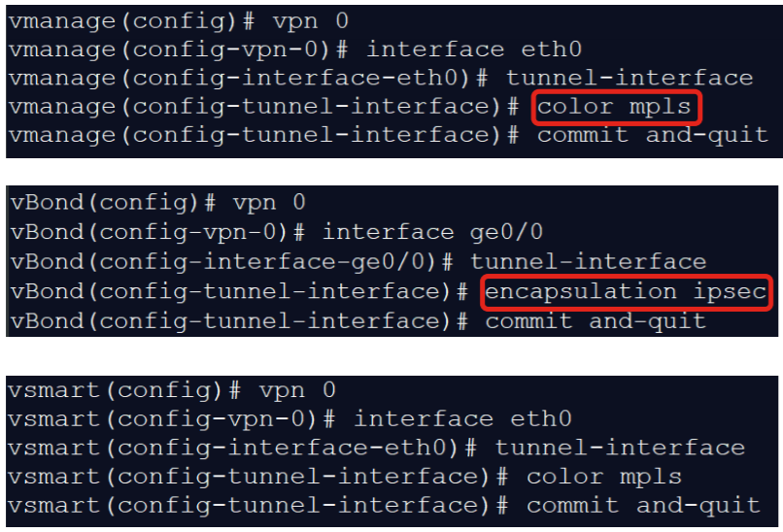The width and height of the screenshot is (783, 532).
Task: Click "tunnel-interface" in the vBond block
Action: 589,262
